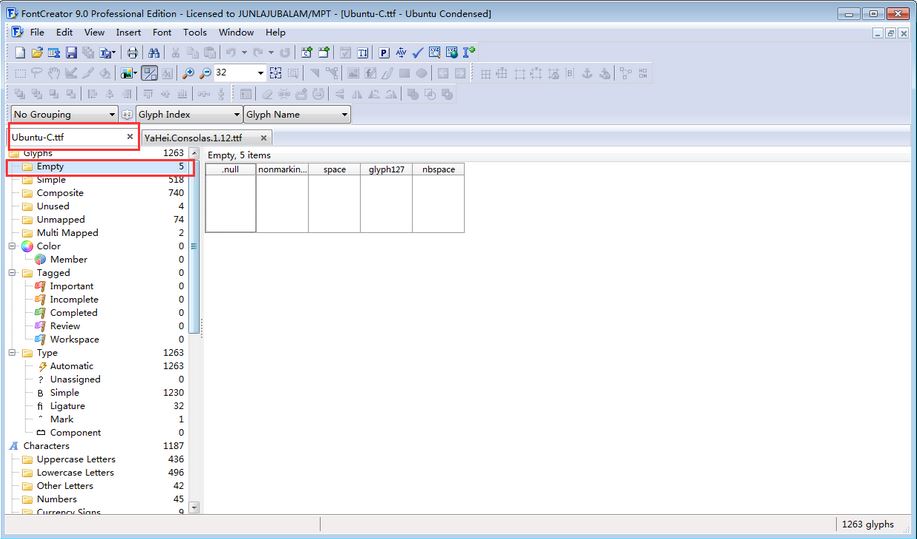Open the Font menu

(x=162, y=32)
